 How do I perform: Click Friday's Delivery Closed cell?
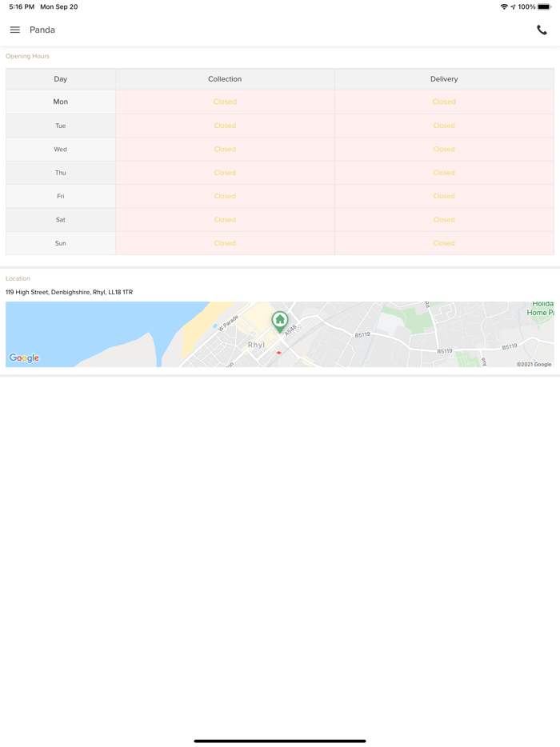point(444,196)
